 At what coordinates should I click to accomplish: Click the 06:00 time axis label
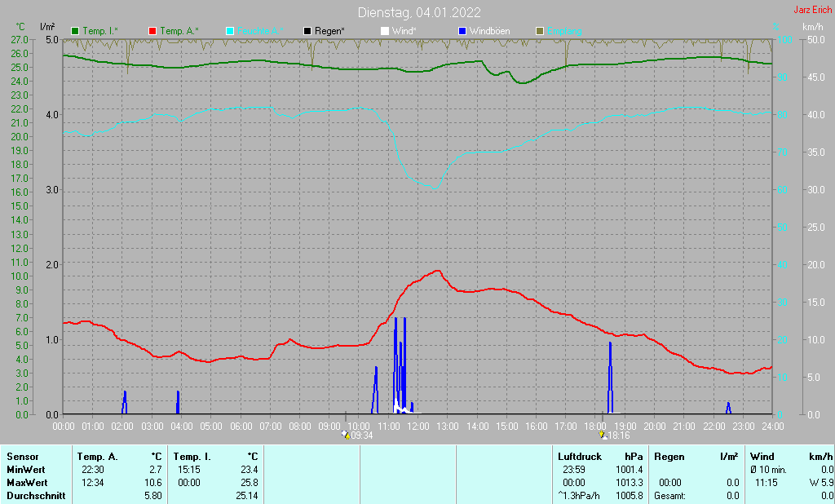coord(241,426)
